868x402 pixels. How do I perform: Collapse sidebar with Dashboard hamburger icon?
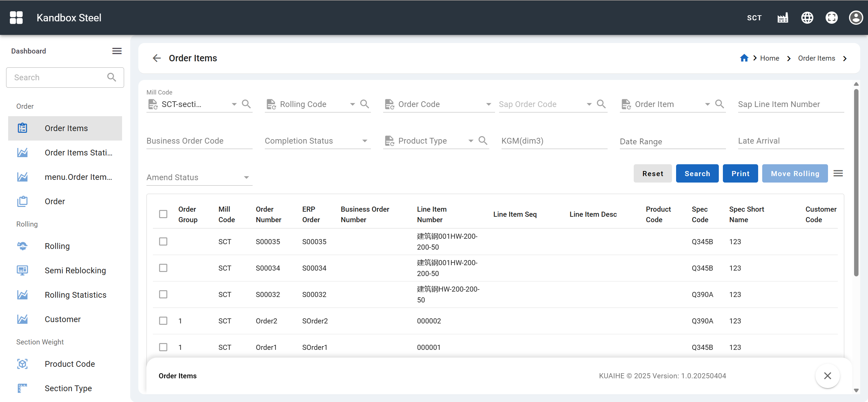pyautogui.click(x=117, y=51)
